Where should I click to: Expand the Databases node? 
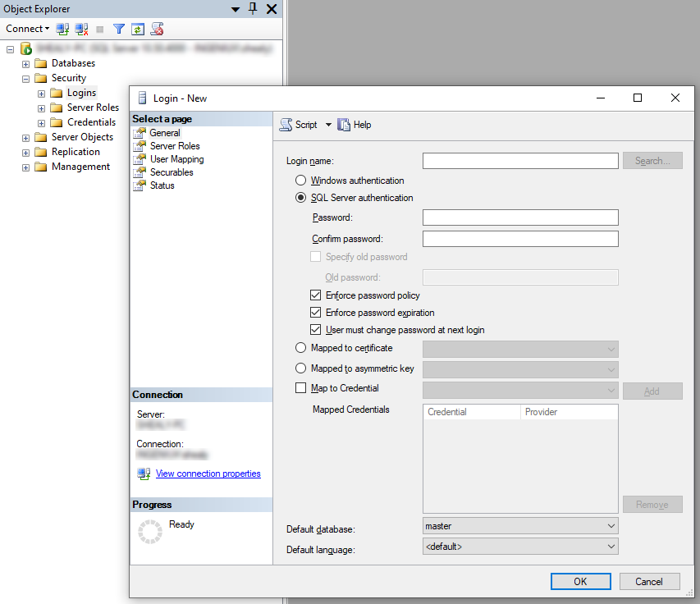point(26,64)
